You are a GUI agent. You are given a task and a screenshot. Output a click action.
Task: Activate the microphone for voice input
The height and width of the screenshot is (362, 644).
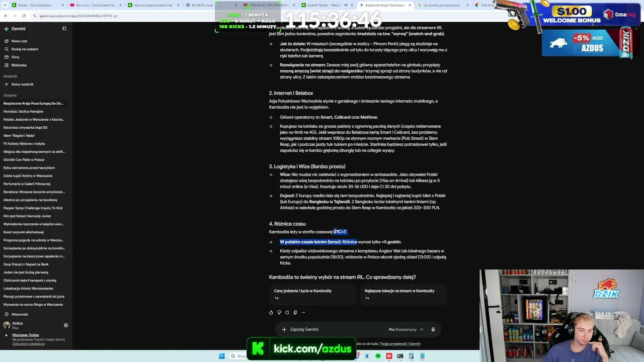tap(433, 330)
